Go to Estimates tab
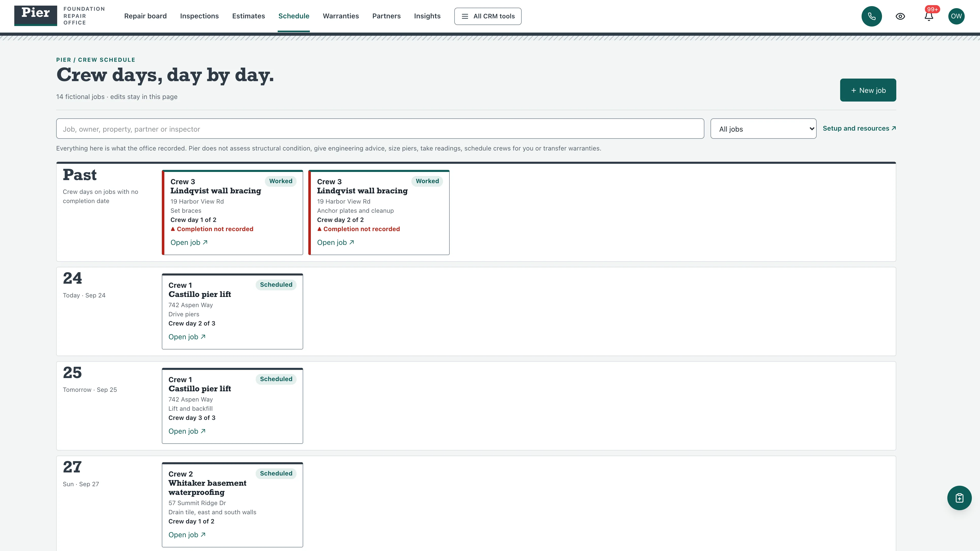 [248, 16]
